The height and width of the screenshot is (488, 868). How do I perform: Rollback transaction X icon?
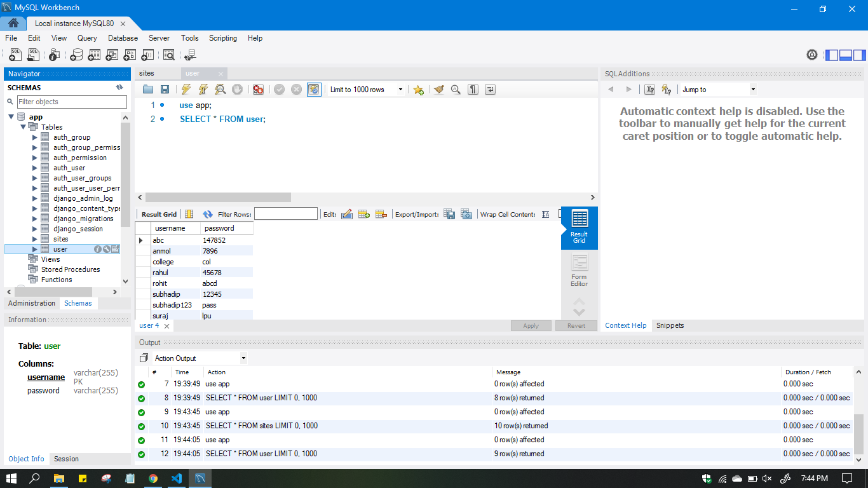[x=296, y=90]
